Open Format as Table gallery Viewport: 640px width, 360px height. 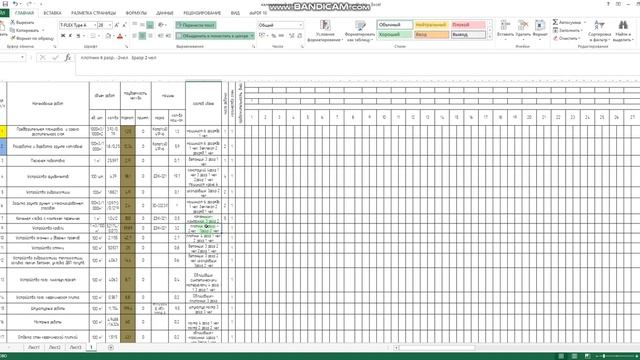tap(360, 31)
